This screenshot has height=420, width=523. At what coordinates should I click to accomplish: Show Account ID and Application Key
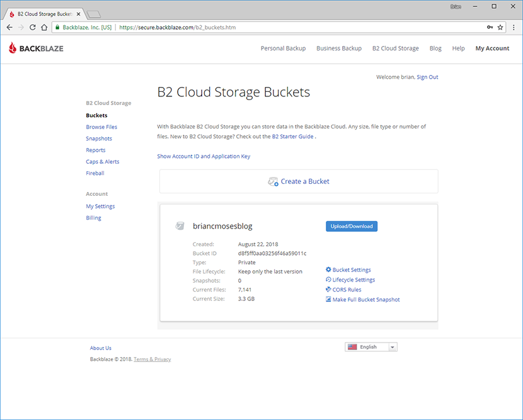(204, 156)
